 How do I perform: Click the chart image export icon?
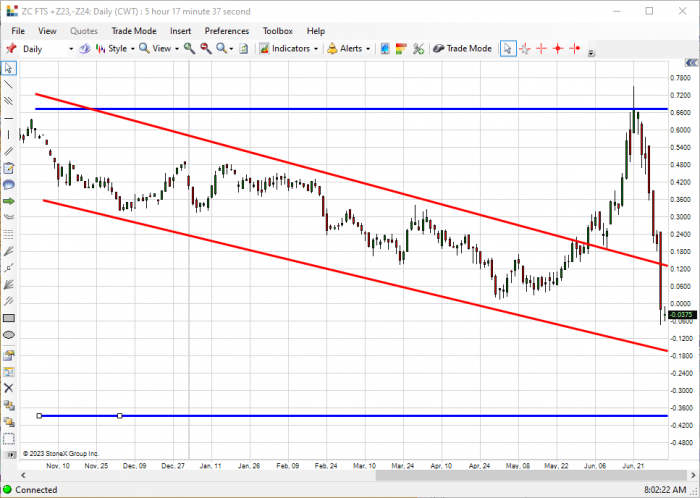[x=8, y=355]
